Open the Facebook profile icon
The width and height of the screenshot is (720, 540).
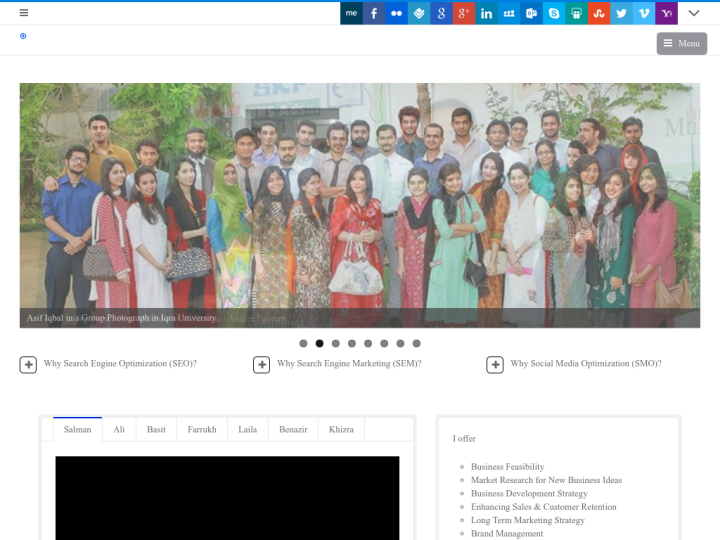374,13
